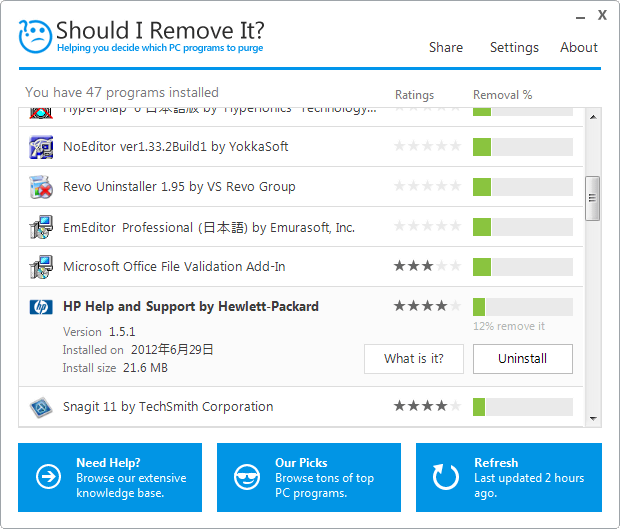Open the Settings menu
This screenshot has width=620, height=529.
[x=514, y=47]
